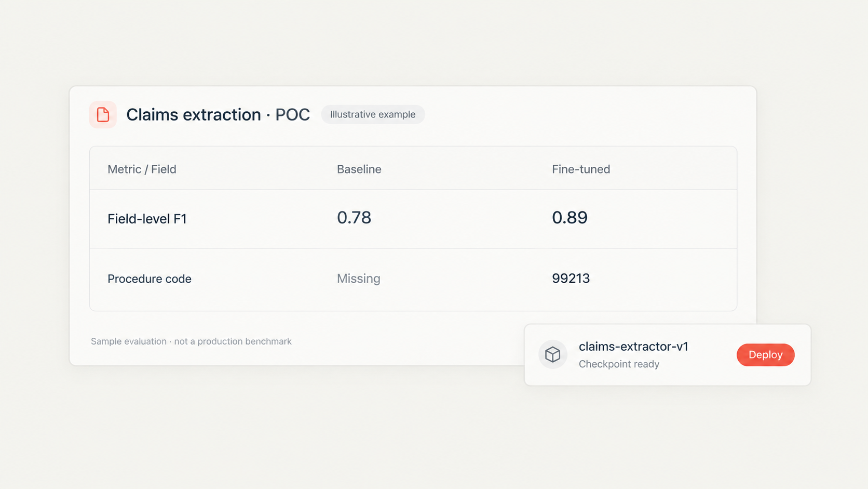Image resolution: width=868 pixels, height=489 pixels.
Task: Click the fine-tuned value 0.89
Action: point(569,217)
